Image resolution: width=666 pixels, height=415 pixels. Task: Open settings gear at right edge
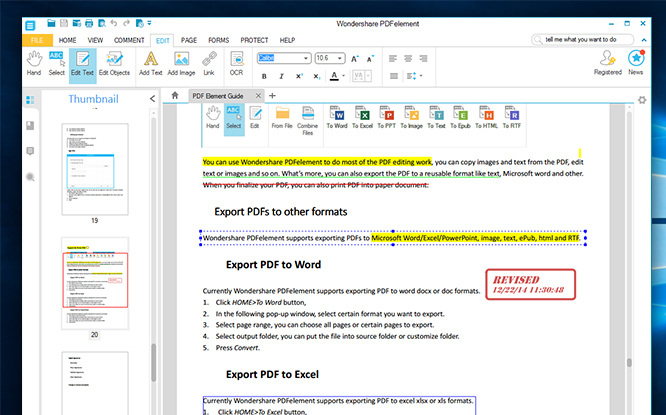pyautogui.click(x=642, y=100)
